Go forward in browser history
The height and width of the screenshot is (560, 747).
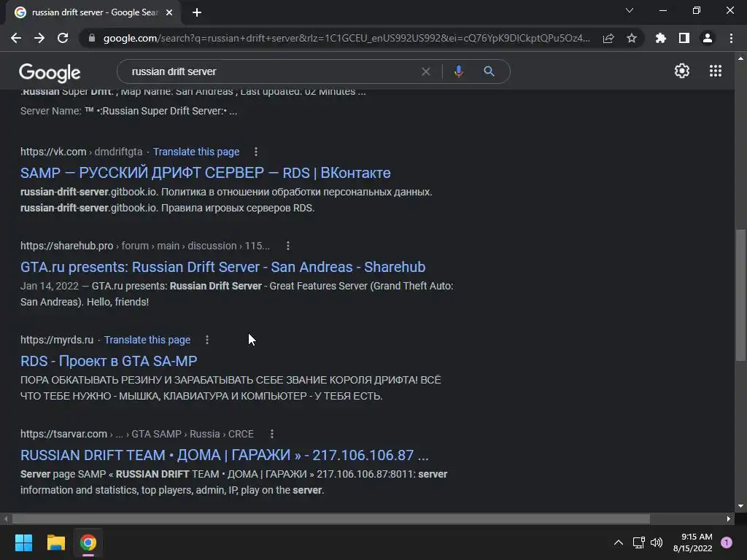[39, 38]
